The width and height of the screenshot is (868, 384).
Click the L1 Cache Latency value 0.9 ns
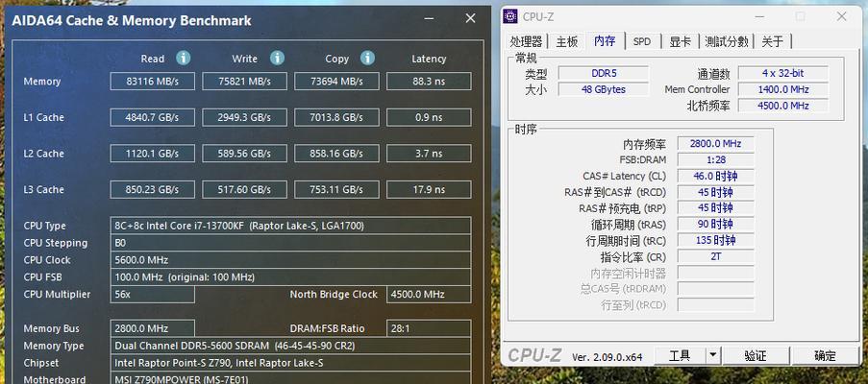[429, 117]
